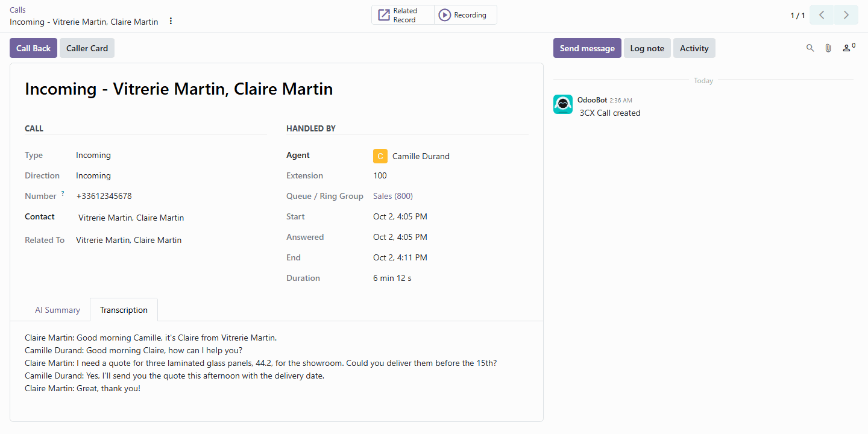Open the Contact field dropdown

point(171,218)
